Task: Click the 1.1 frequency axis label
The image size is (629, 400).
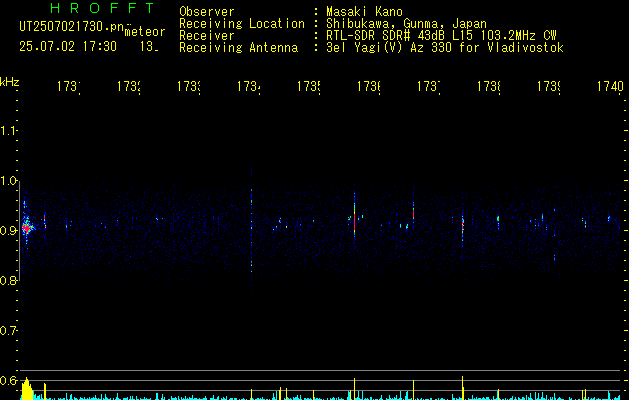Action: click(x=8, y=130)
